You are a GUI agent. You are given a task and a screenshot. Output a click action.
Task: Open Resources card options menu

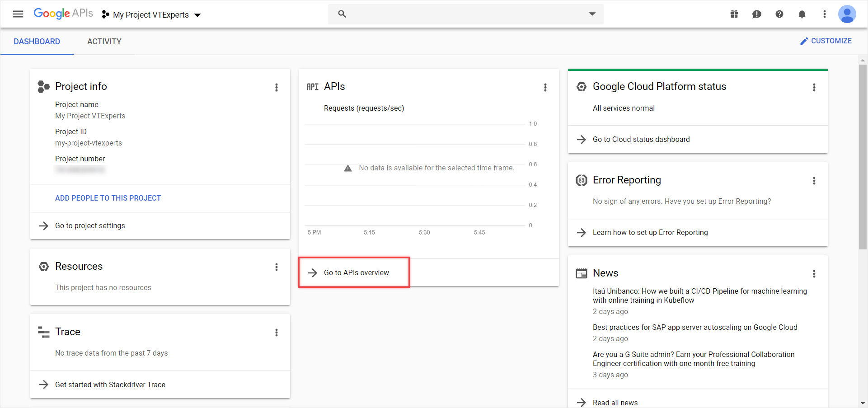(277, 267)
